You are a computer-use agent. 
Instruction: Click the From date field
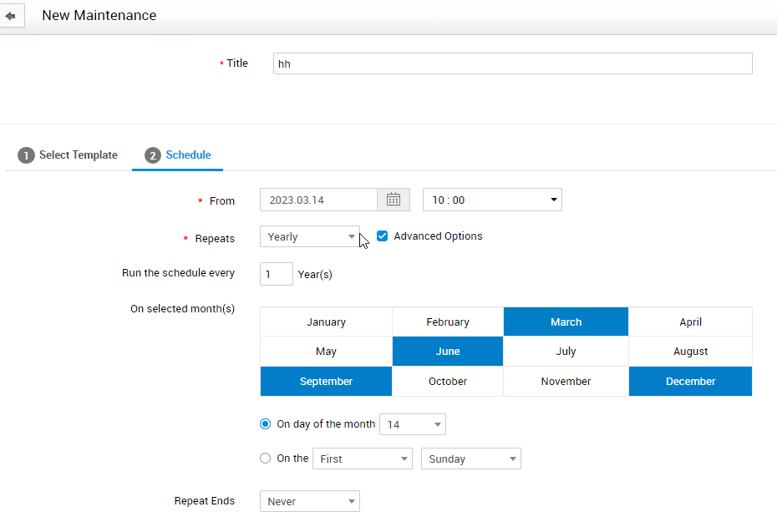[318, 200]
